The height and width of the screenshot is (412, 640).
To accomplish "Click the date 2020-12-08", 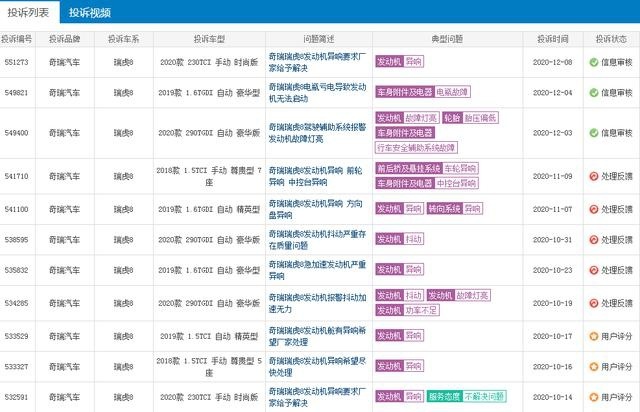I will tap(553, 62).
